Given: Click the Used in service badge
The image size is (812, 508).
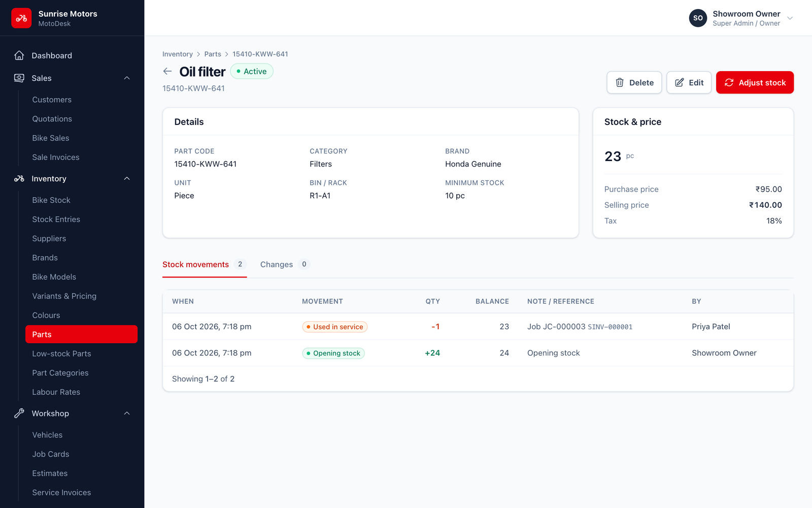Looking at the screenshot, I should pyautogui.click(x=335, y=327).
